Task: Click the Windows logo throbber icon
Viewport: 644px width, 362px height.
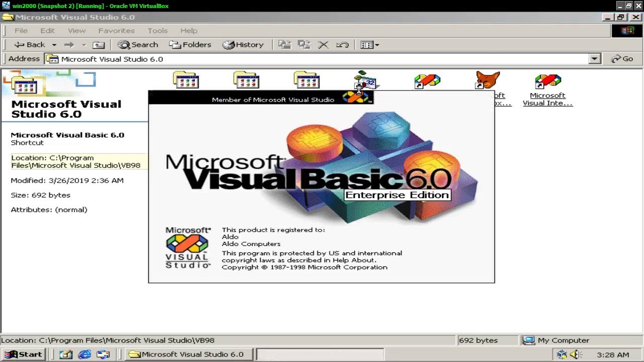Action: point(627,31)
